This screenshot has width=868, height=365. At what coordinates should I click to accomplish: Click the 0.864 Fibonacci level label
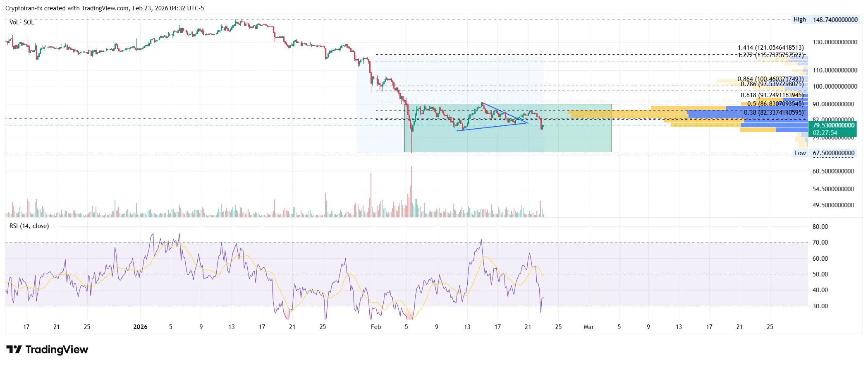(x=770, y=79)
